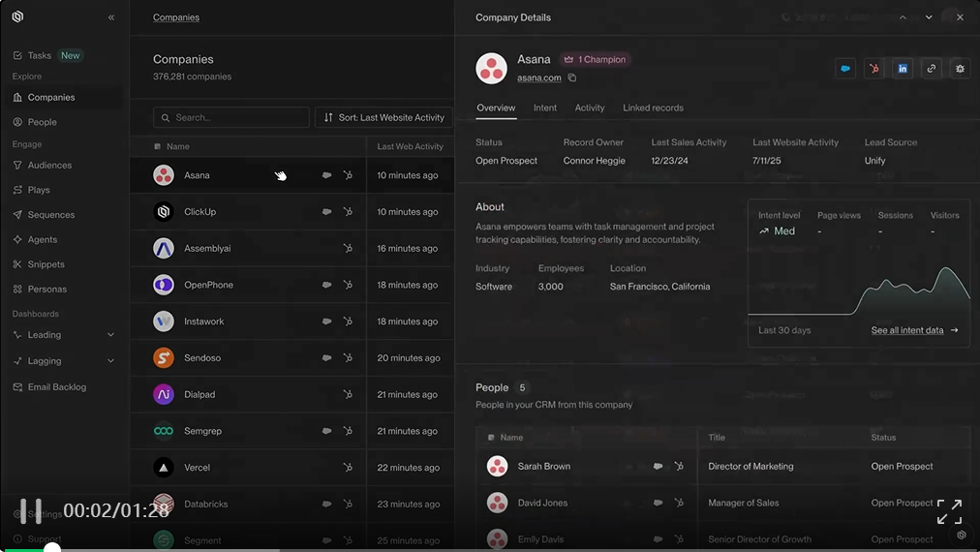The image size is (980, 552).
Task: Pause the video playback
Action: (x=31, y=510)
